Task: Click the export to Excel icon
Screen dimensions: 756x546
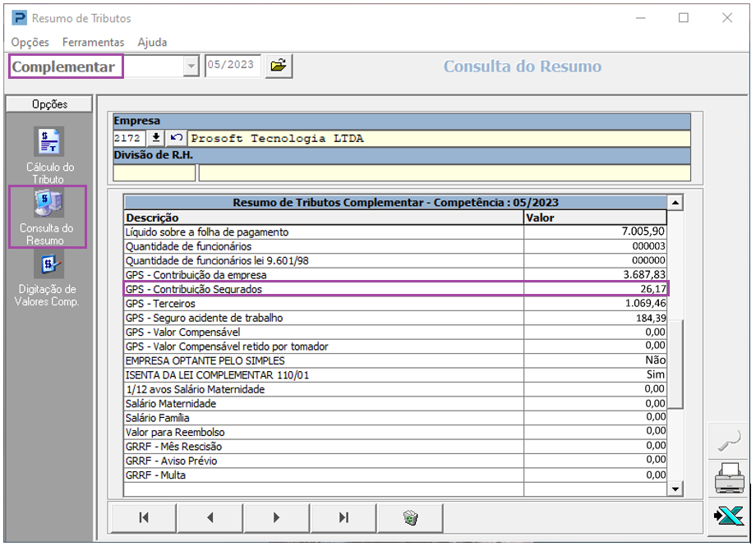Action: click(x=729, y=516)
